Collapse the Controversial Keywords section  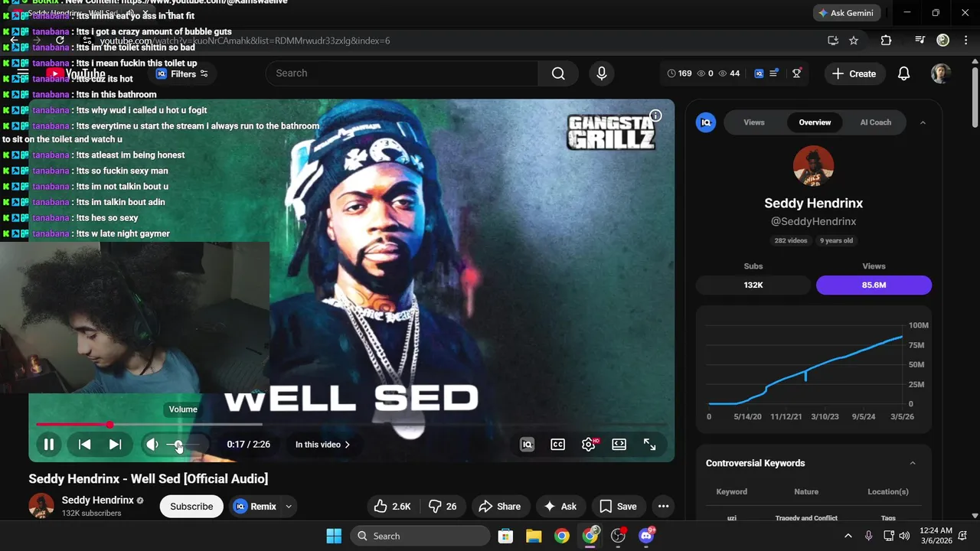point(913,463)
